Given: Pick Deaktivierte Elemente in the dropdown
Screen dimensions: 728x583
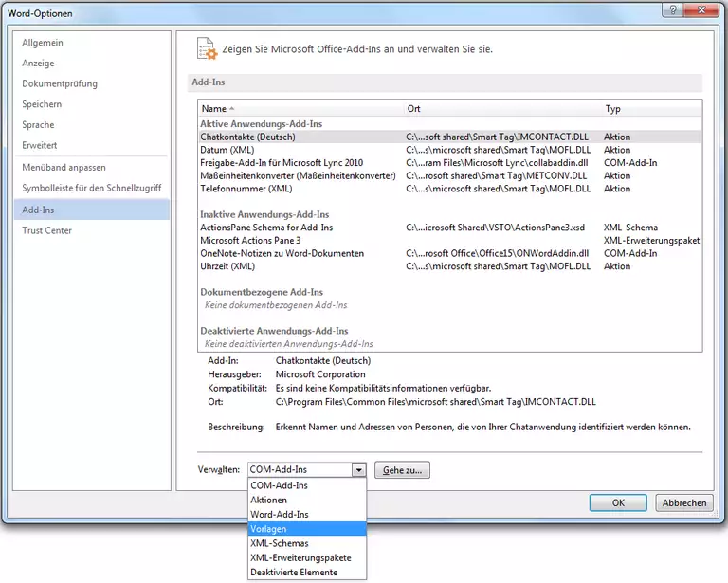Looking at the screenshot, I should click(x=294, y=573).
